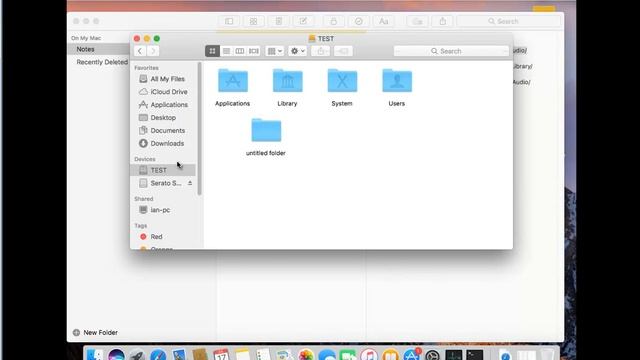Image resolution: width=640 pixels, height=360 pixels.
Task: Select the Library folder icon
Action: coord(287,81)
